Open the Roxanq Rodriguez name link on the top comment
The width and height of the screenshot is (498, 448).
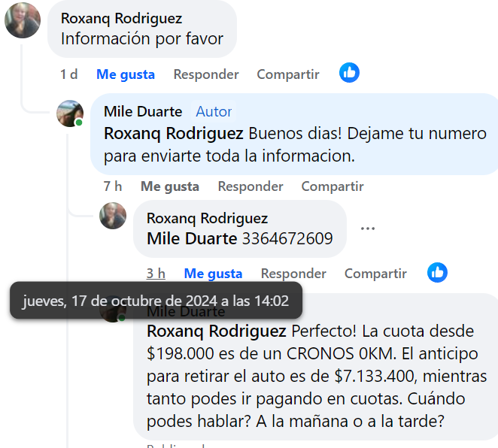pyautogui.click(x=122, y=18)
